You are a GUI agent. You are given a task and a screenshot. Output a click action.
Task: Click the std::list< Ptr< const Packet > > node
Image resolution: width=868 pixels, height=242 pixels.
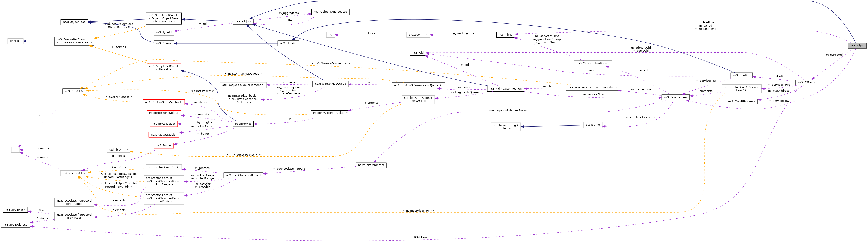[x=418, y=100]
